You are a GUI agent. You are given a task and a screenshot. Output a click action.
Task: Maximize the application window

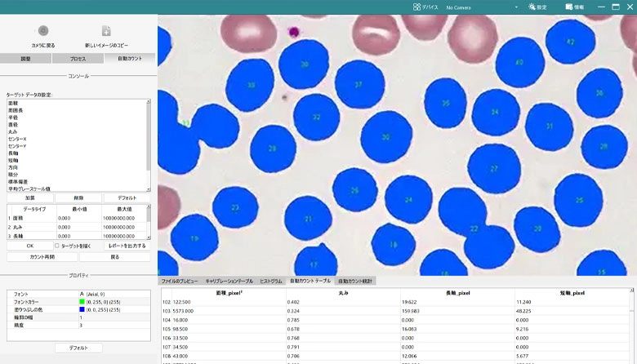(x=616, y=7)
